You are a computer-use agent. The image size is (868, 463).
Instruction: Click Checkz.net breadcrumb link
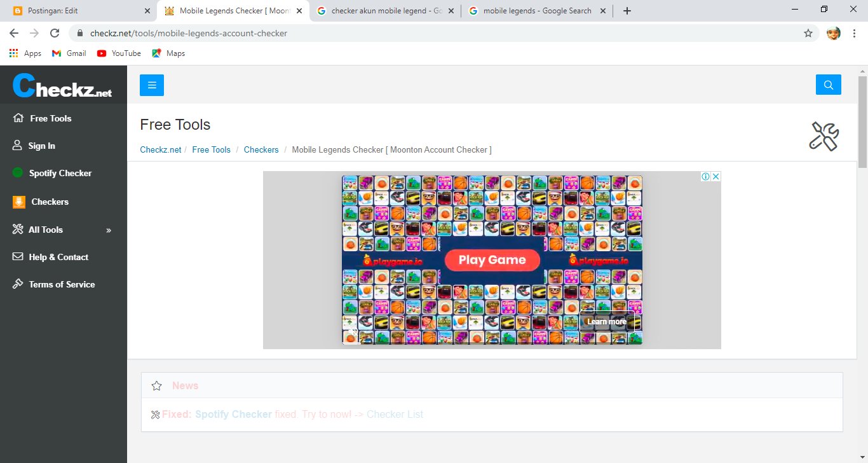(161, 149)
